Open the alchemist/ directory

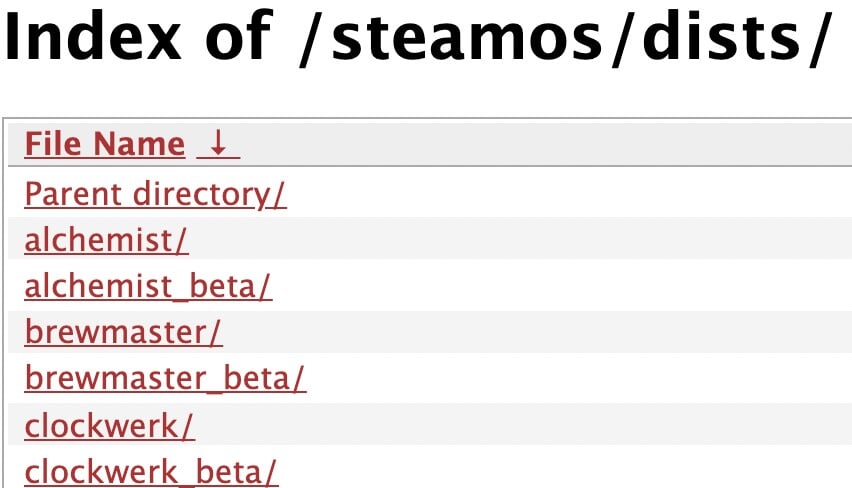tap(106, 240)
